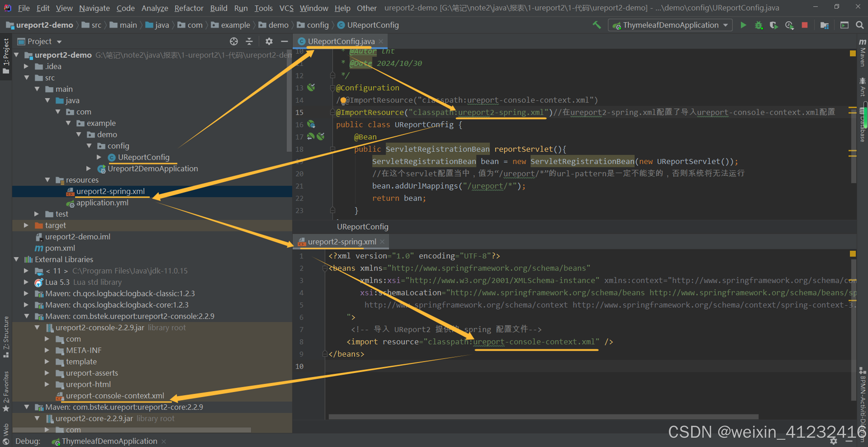Click the Search Everywhere magnifier icon
Viewport: 868px width, 447px height.
click(x=860, y=25)
